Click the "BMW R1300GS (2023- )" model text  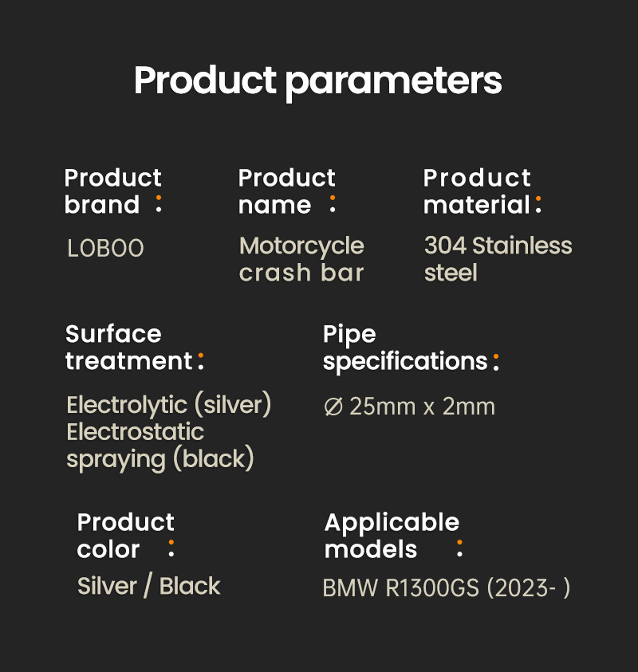click(x=447, y=588)
